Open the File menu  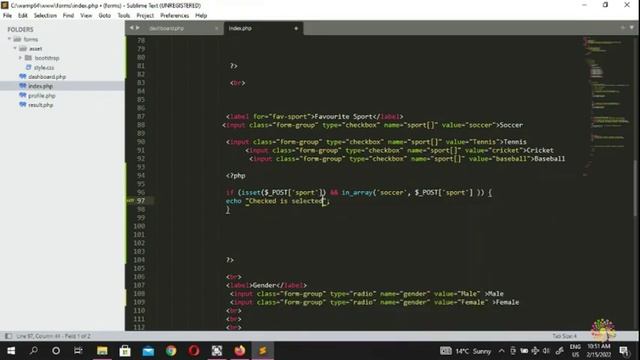click(x=7, y=16)
